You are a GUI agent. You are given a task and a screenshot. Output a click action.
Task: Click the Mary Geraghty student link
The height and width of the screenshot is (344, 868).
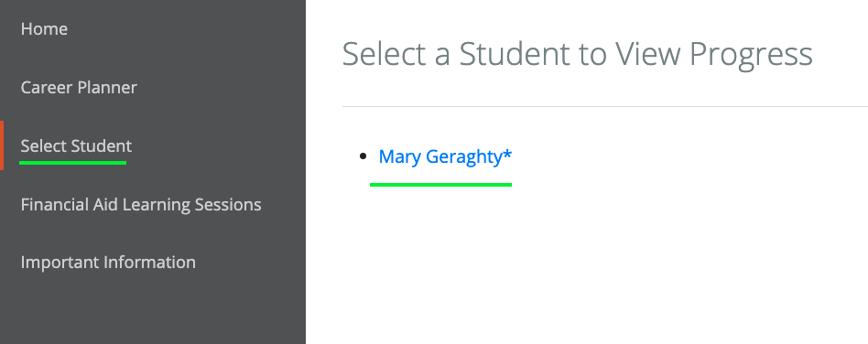445,157
